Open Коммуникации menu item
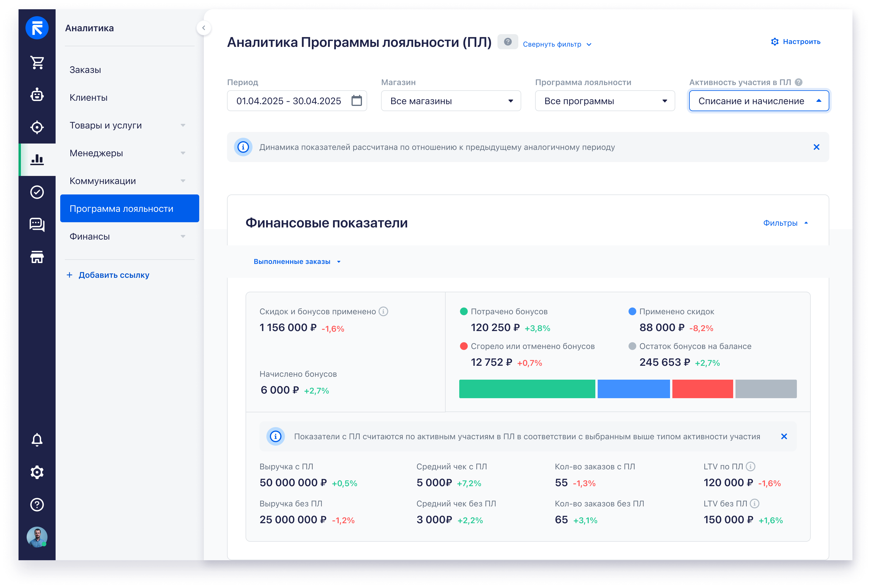The image size is (871, 588). (x=129, y=181)
